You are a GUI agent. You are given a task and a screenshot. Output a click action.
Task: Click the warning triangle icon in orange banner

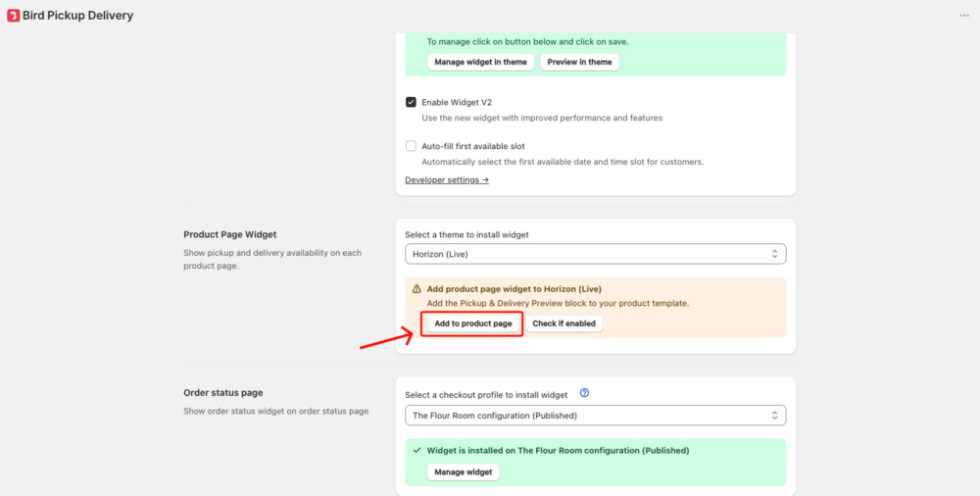tap(416, 289)
